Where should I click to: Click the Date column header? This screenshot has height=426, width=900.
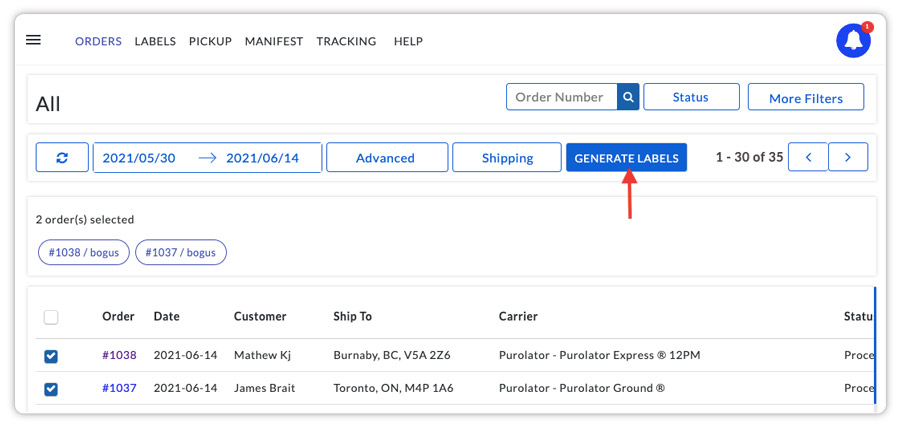coord(166,316)
